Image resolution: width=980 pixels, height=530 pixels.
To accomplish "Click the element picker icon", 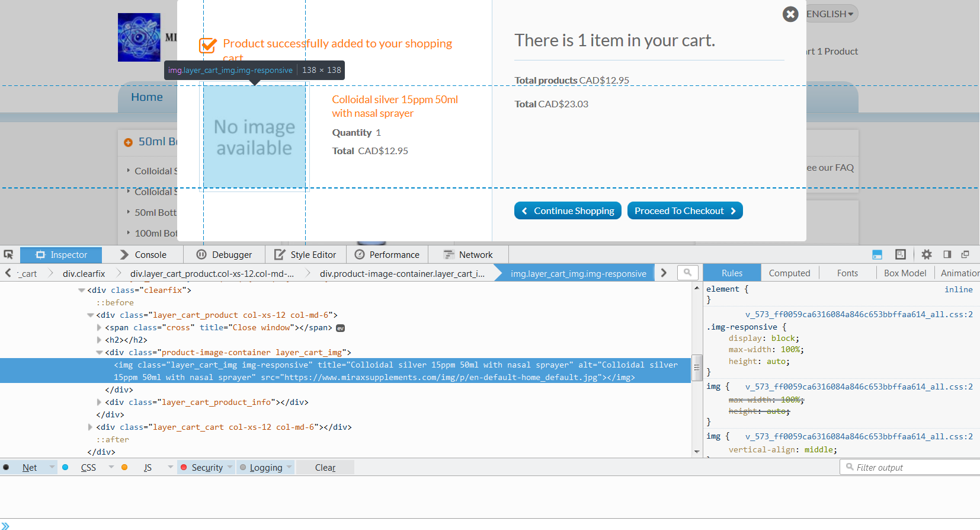I will tap(8, 254).
